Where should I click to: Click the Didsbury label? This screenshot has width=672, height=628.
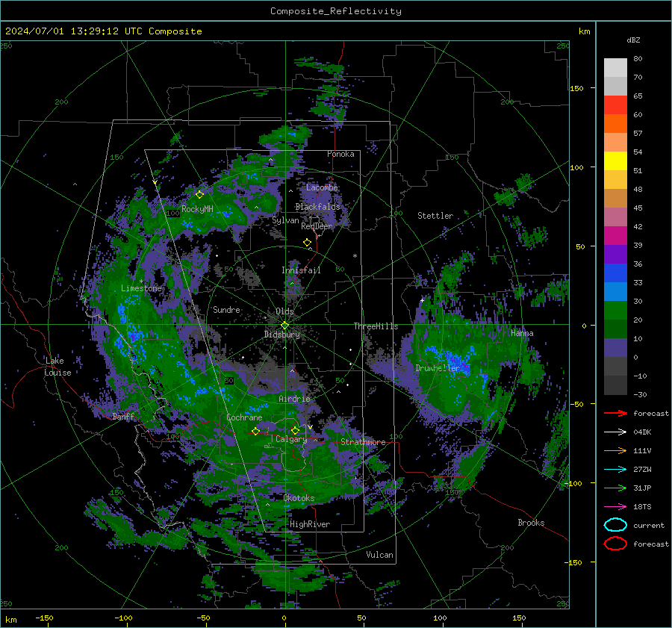tap(281, 335)
